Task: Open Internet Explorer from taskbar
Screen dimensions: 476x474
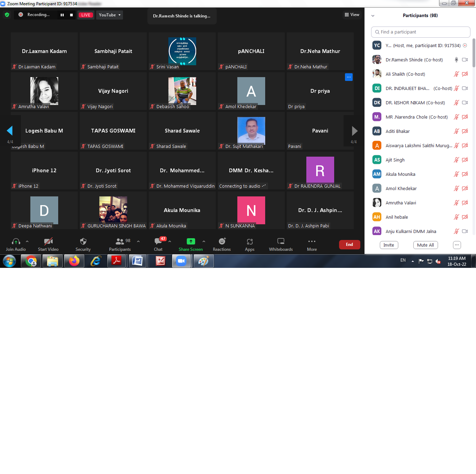Action: pyautogui.click(x=96, y=261)
